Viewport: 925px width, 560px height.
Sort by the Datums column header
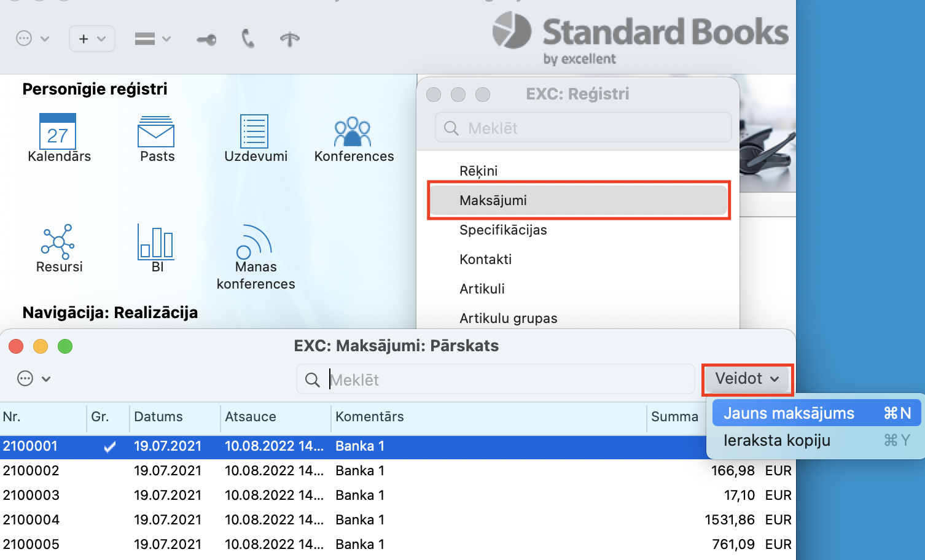point(158,417)
